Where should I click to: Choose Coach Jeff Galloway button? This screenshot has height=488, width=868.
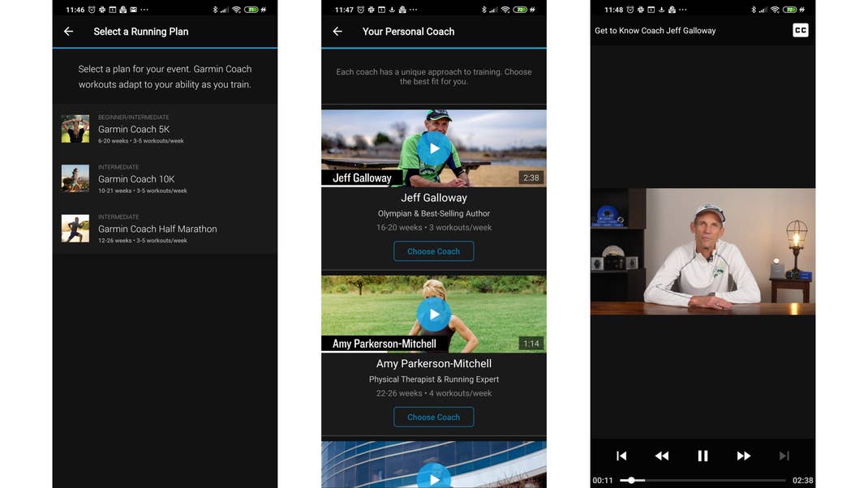pos(433,251)
